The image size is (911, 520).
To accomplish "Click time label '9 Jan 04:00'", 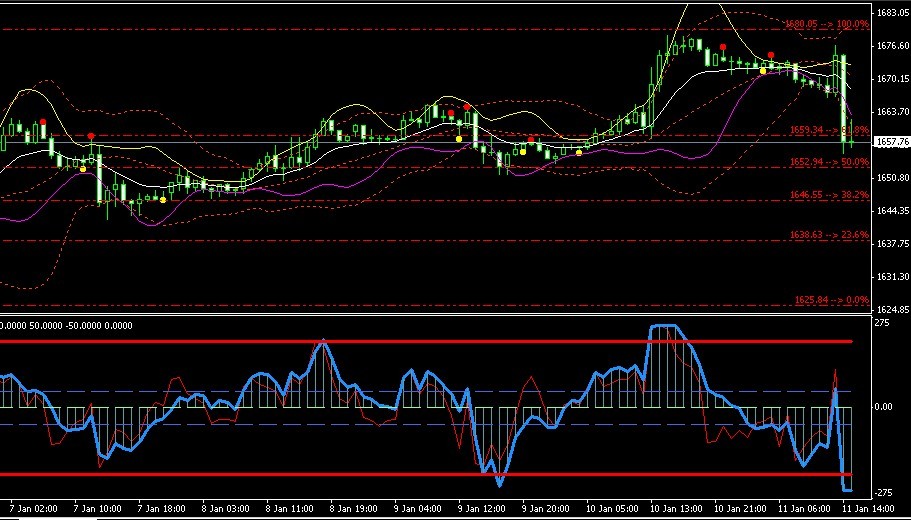I will (418, 509).
